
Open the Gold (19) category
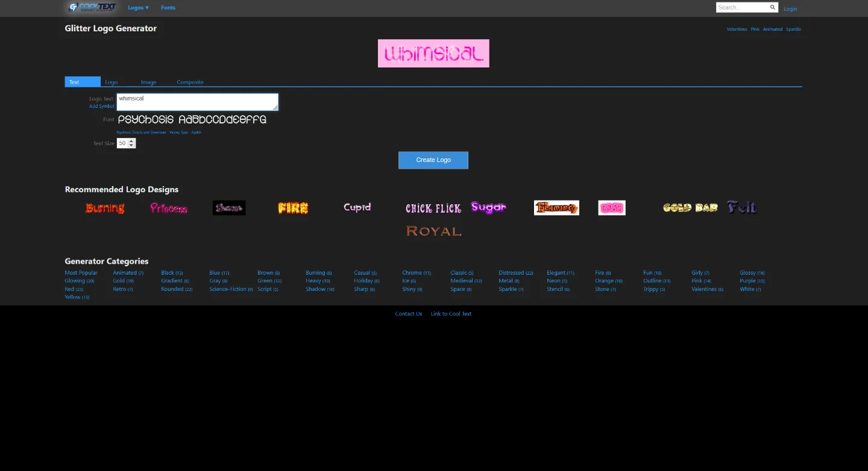point(124,281)
